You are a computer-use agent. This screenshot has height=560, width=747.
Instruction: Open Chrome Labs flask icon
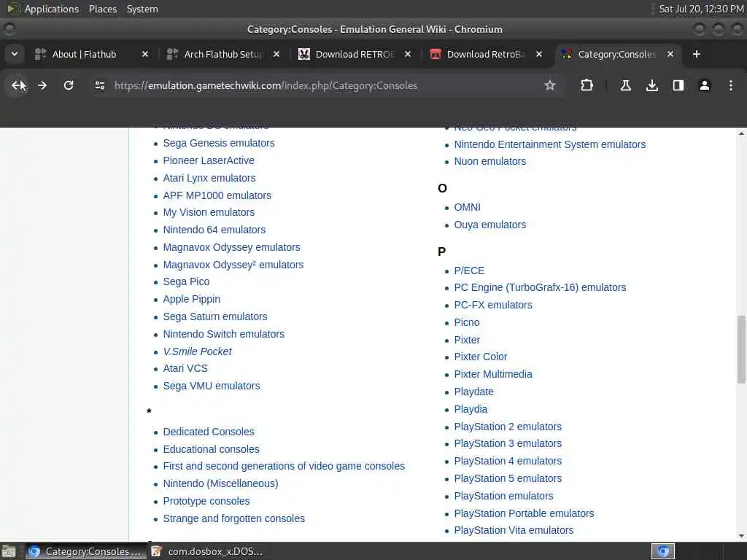pyautogui.click(x=625, y=85)
